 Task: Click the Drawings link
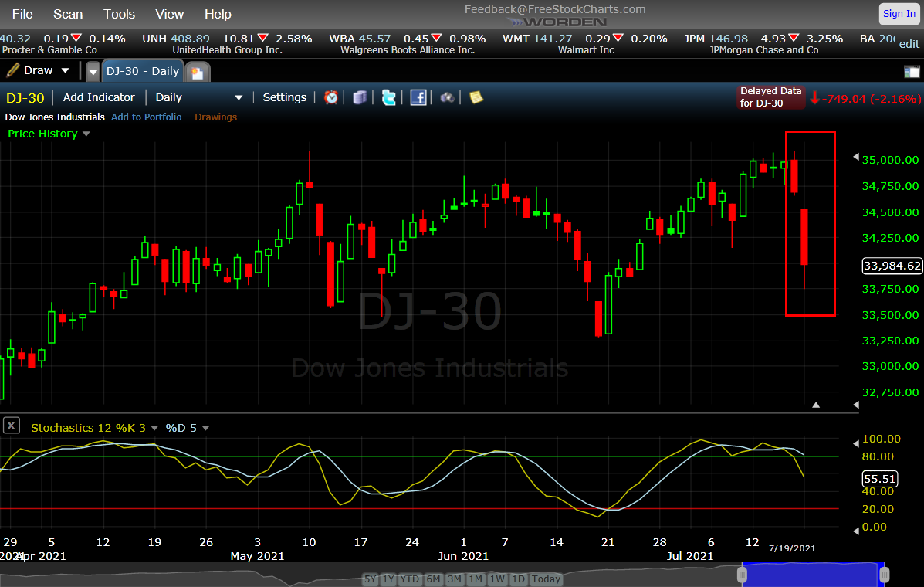(215, 117)
